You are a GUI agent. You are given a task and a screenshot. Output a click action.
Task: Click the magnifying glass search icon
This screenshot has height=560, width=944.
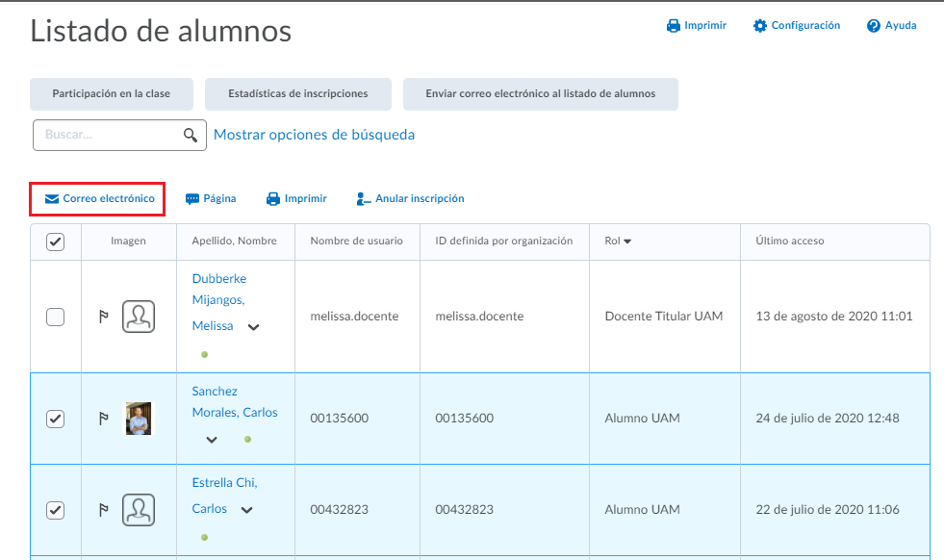coord(191,136)
